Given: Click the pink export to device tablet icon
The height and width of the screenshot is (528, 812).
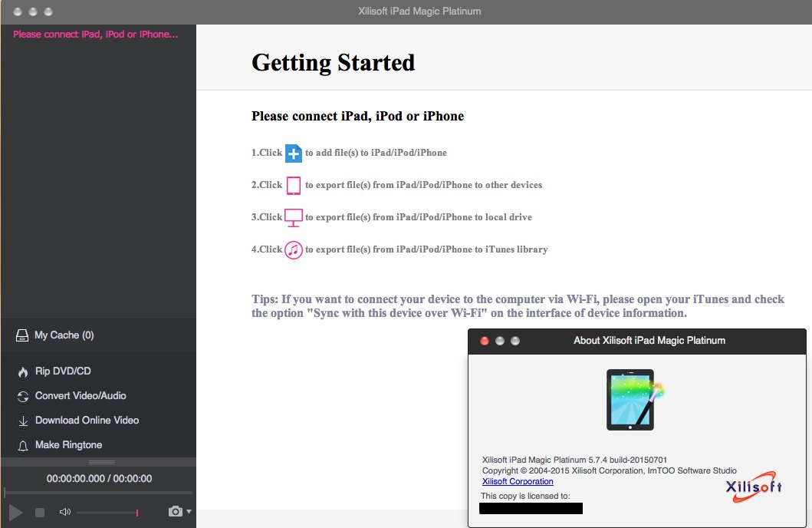Looking at the screenshot, I should (x=294, y=186).
